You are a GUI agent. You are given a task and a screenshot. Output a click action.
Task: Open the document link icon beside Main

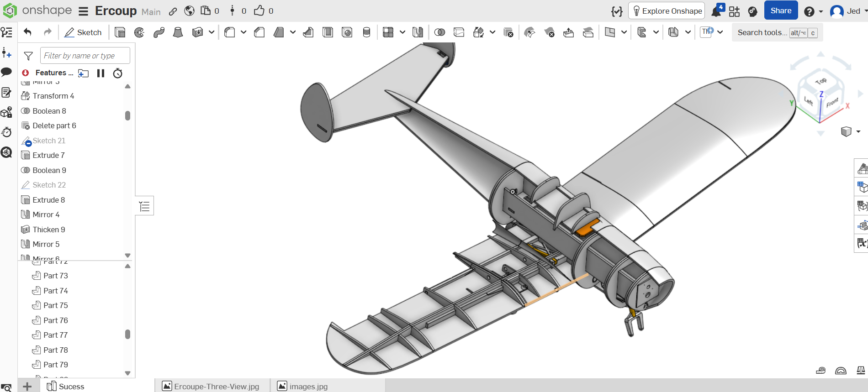tap(173, 11)
